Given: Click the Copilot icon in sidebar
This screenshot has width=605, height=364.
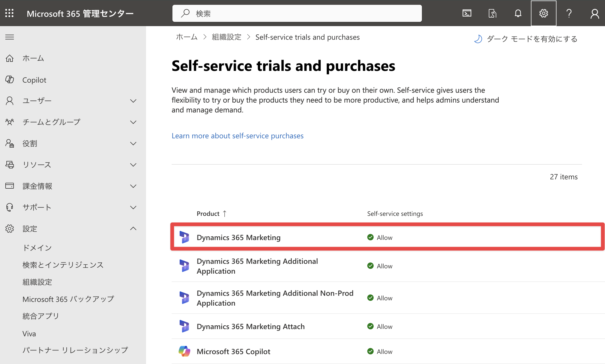Looking at the screenshot, I should 10,79.
